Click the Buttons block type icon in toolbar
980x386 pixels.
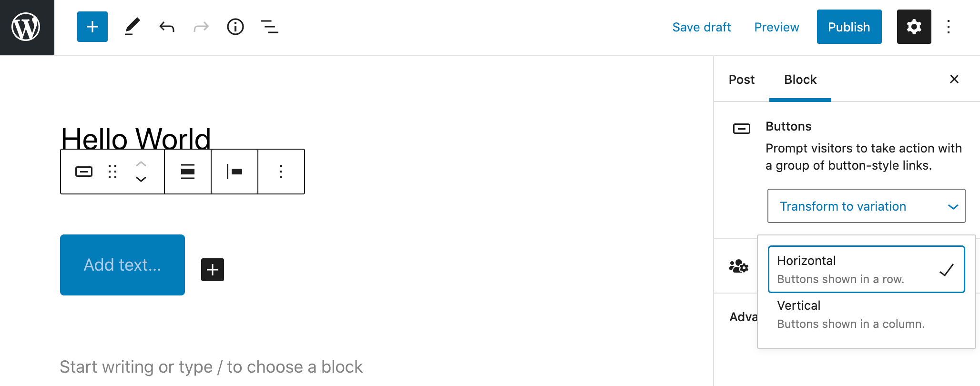(x=84, y=172)
